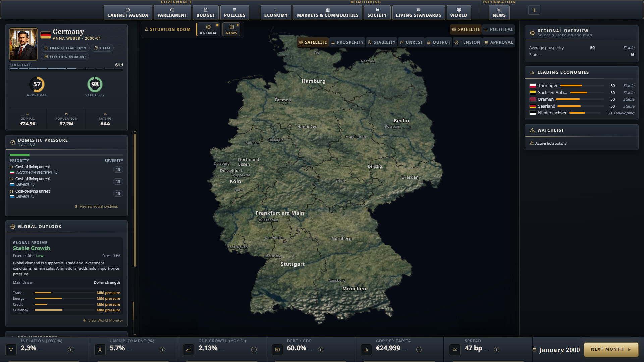
Task: Open the News information tab
Action: (499, 13)
